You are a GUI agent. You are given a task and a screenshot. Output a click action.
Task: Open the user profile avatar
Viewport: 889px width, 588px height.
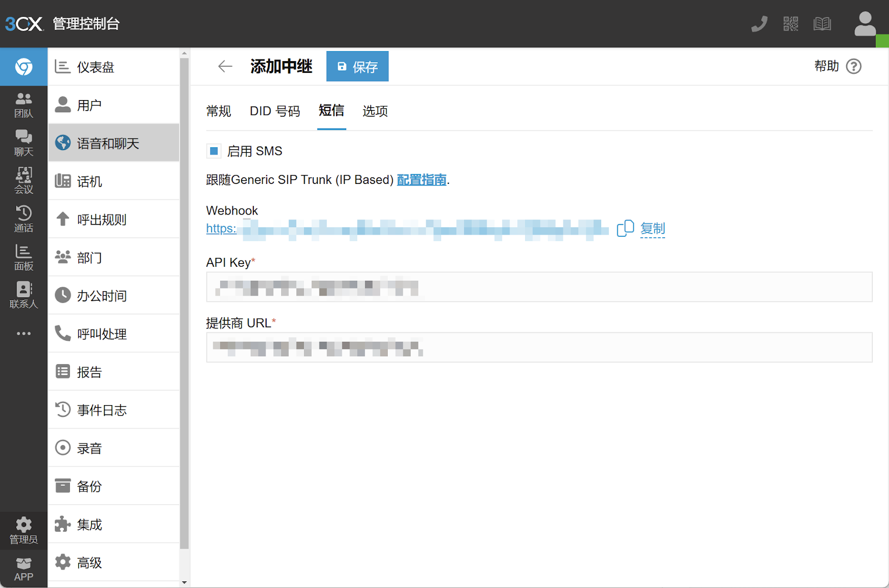click(865, 24)
